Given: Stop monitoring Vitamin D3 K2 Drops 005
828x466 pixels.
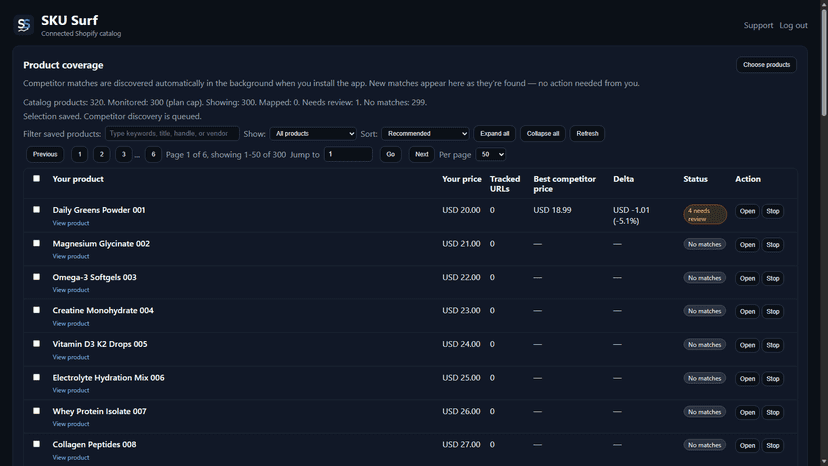Looking at the screenshot, I should pyautogui.click(x=773, y=345).
